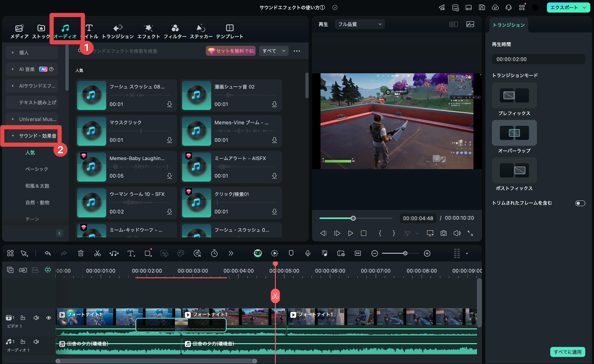Click the delete trash icon in timeline toolbar
This screenshot has height=364, width=594.
(x=81, y=253)
